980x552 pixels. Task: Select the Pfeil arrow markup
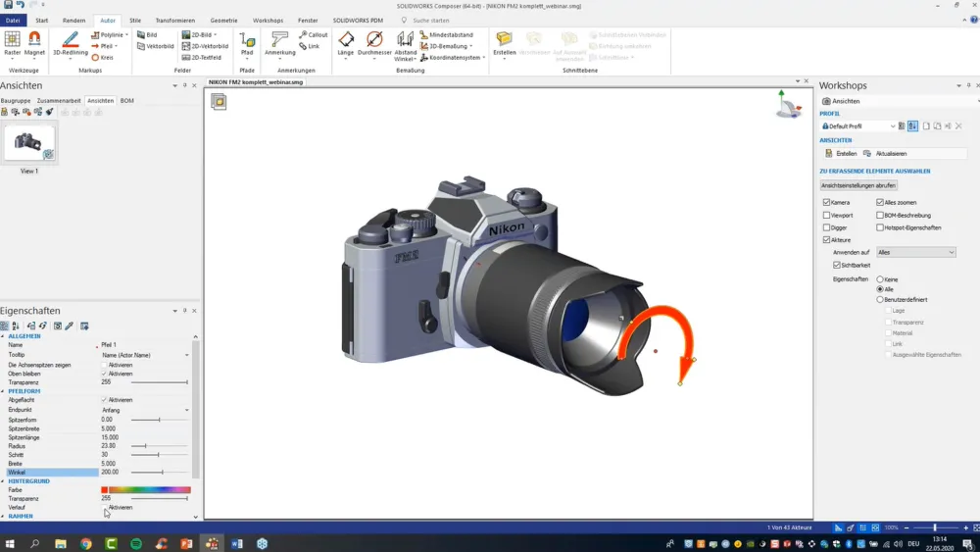click(x=104, y=46)
